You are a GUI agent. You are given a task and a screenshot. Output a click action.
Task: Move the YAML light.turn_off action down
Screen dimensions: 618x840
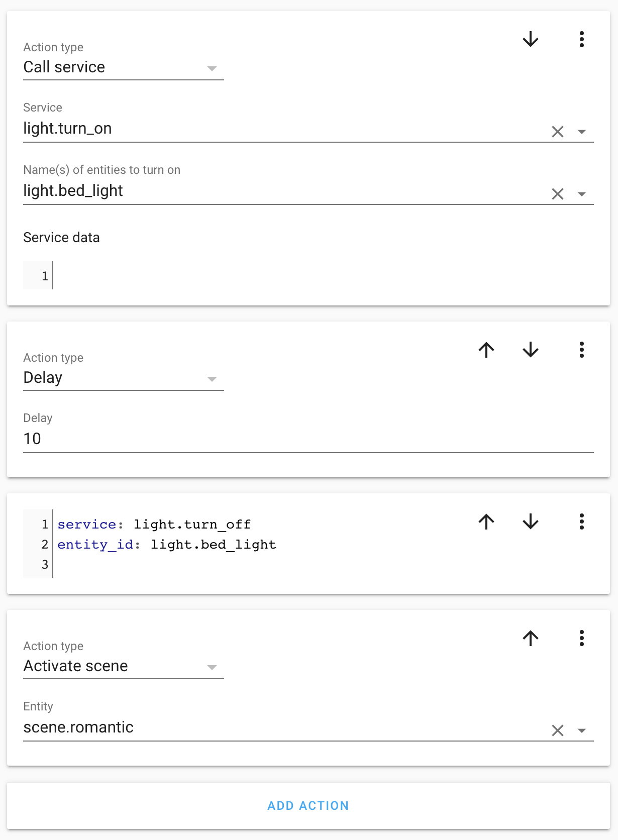(530, 521)
